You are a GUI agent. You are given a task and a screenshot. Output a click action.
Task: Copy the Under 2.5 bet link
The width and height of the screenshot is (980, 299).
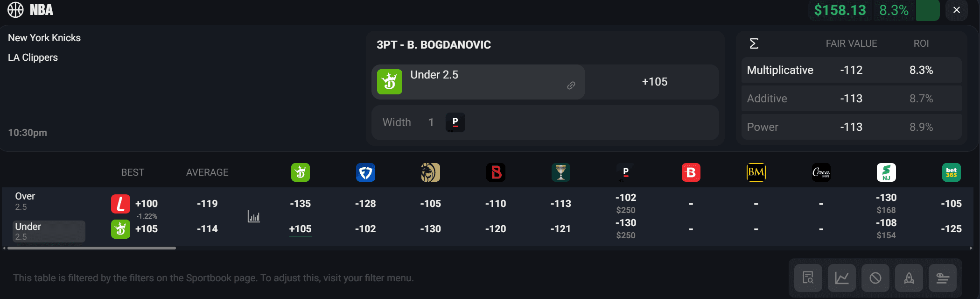click(x=571, y=86)
